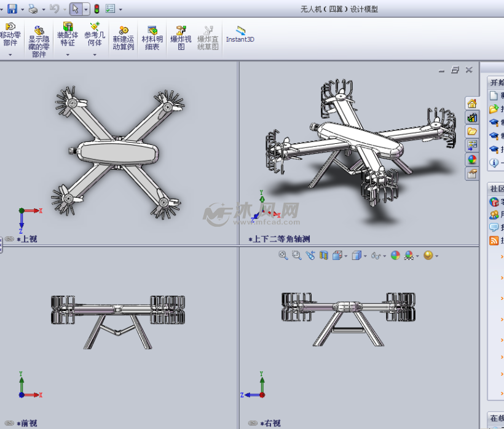Click the drone model in the isometric viewport
The width and height of the screenshot is (504, 429).
point(356,144)
